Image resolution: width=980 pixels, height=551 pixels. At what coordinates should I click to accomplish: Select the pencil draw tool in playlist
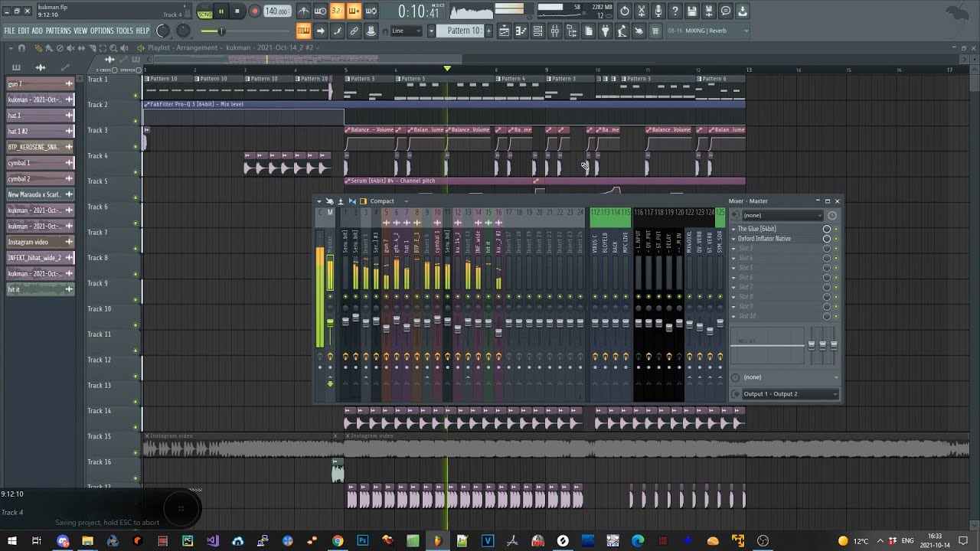pos(38,48)
